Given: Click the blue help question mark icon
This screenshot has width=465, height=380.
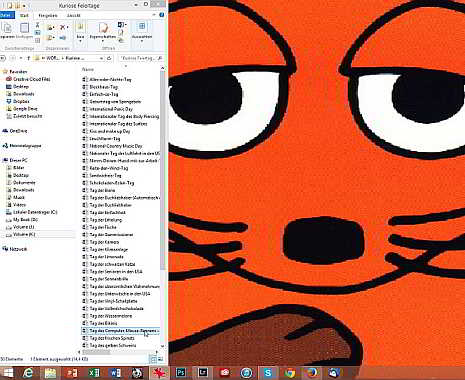Looking at the screenshot, I should tap(162, 15).
